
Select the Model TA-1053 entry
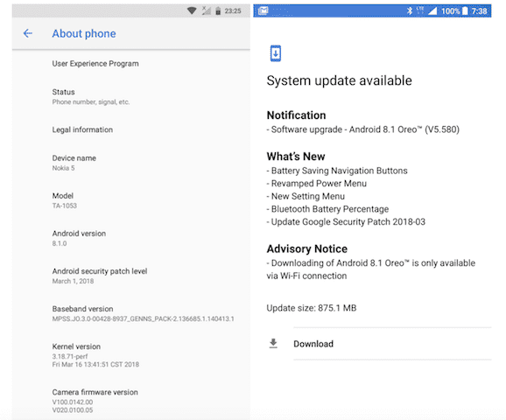[x=131, y=200]
